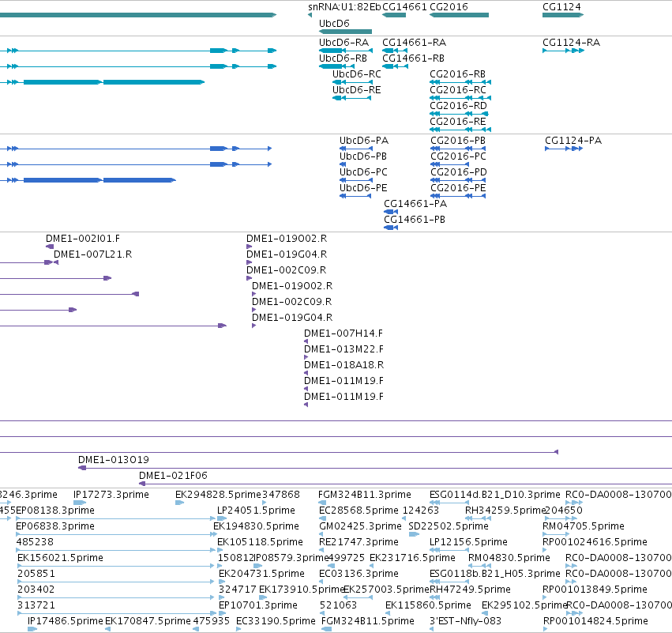The width and height of the screenshot is (672, 633).
Task: Select protein CG2016-PE
Action: coord(458,188)
